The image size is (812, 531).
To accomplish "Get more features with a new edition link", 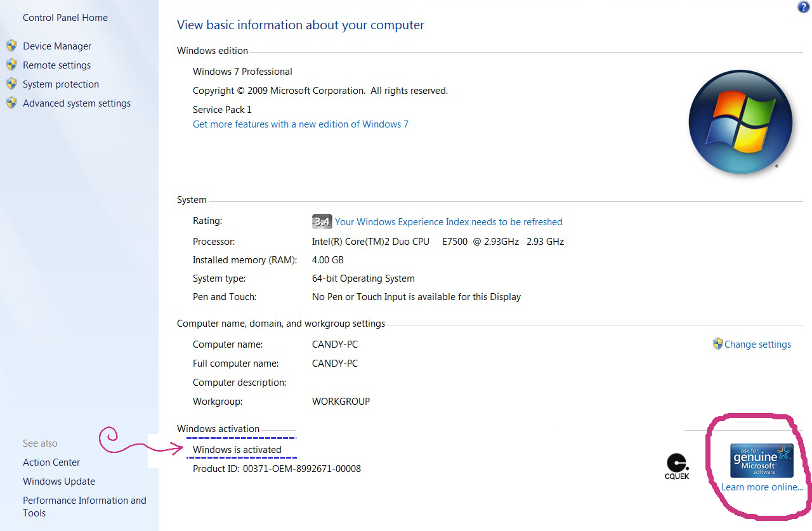I will tap(301, 124).
